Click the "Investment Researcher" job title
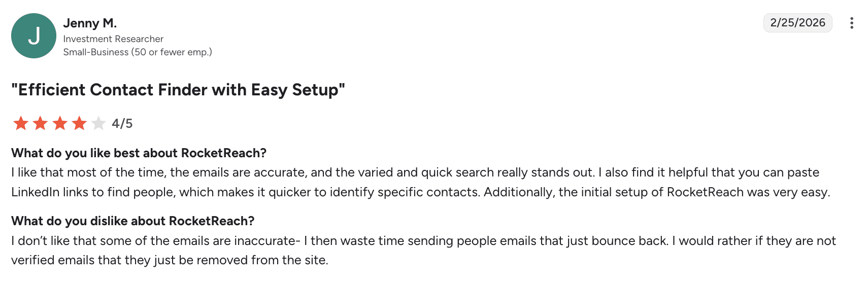The image size is (868, 282). click(113, 39)
